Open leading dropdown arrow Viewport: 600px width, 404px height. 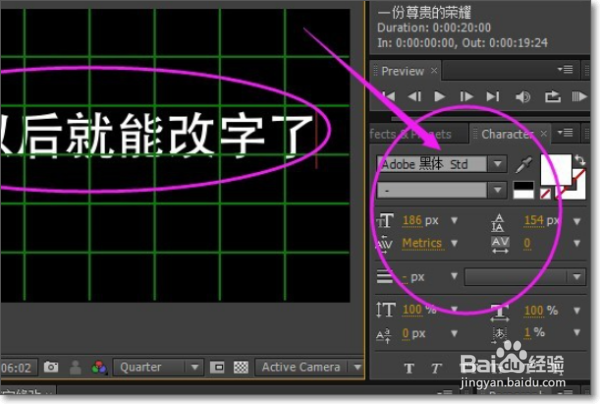coord(577,221)
